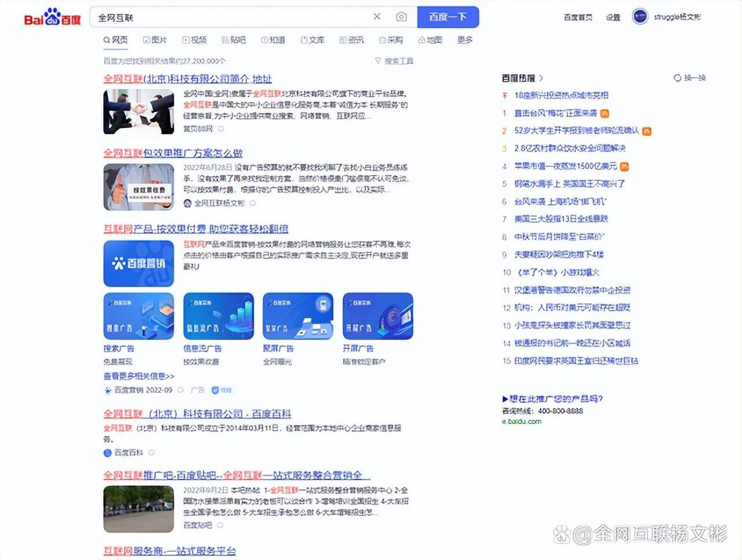Click the 全网互联杨文彬 author icon

pos(187,203)
